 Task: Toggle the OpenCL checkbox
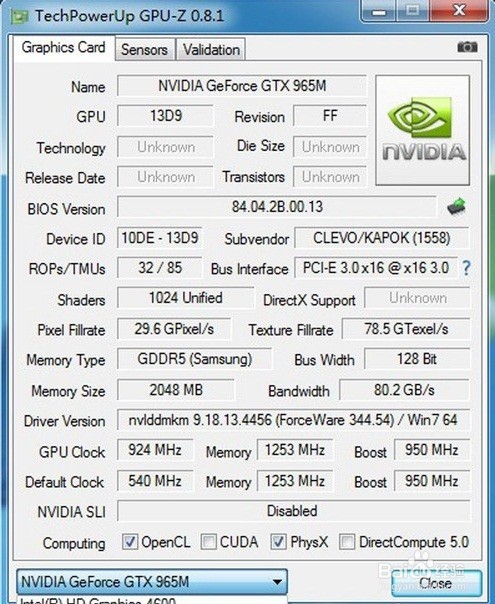click(129, 542)
